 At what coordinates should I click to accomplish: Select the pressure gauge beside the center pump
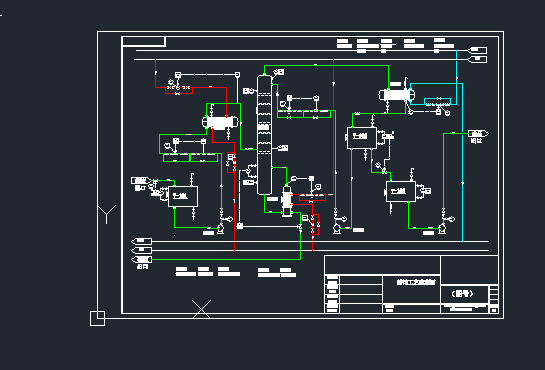pos(344,219)
